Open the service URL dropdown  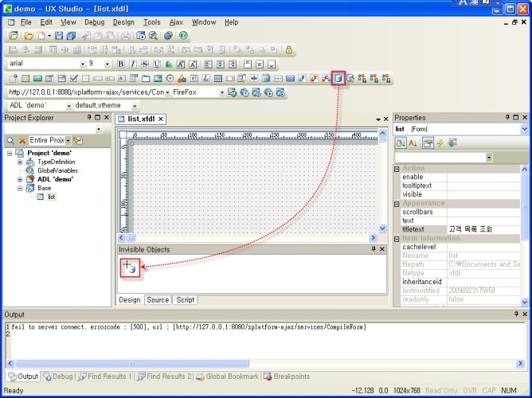[x=167, y=92]
